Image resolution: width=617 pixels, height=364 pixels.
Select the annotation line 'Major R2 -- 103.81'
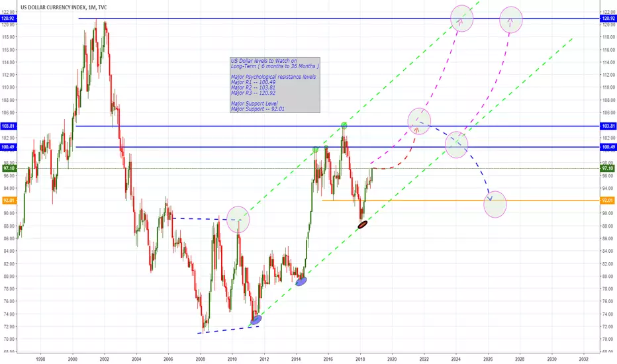[x=253, y=87]
